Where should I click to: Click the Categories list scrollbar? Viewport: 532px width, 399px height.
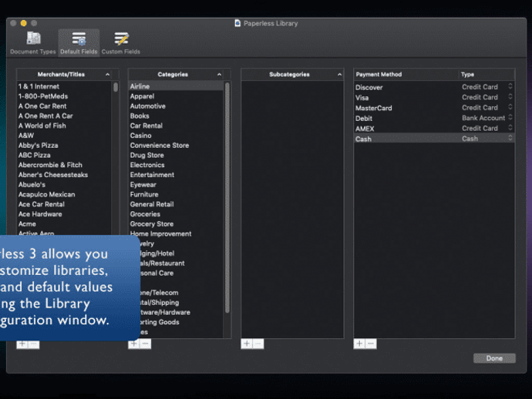pos(227,198)
